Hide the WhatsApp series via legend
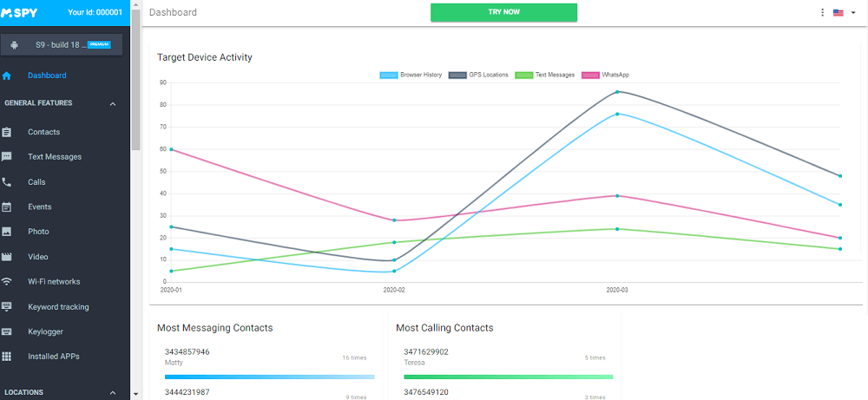Image resolution: width=868 pixels, height=400 pixels. pos(604,75)
